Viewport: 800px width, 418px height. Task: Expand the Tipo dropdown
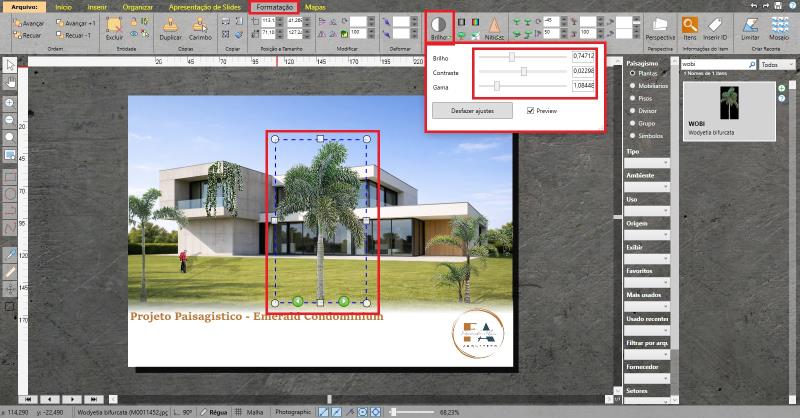click(645, 162)
